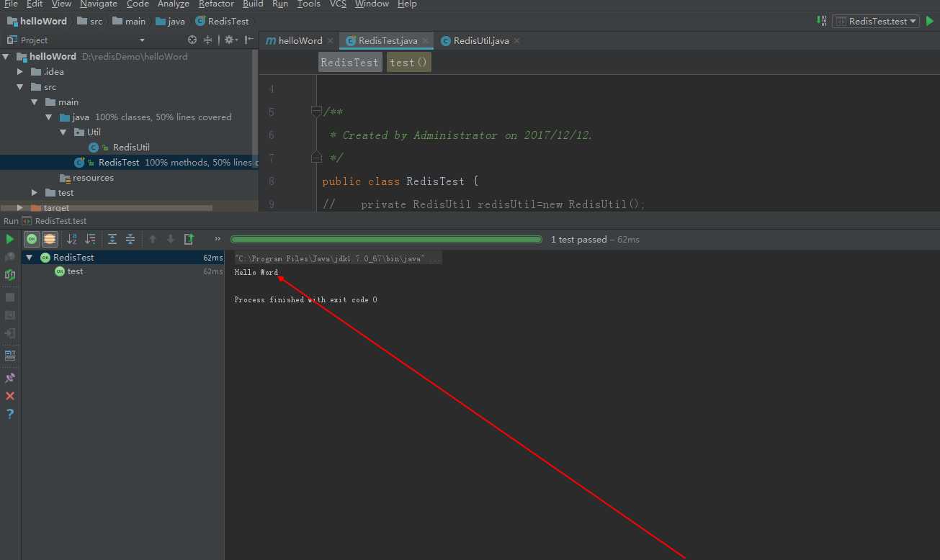This screenshot has height=560, width=940.
Task: Open the Analyze menu
Action: coord(173,4)
